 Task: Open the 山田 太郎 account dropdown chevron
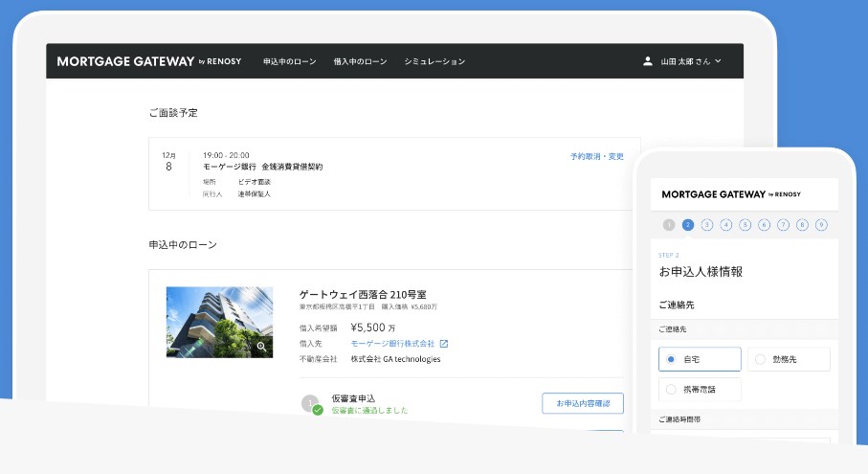(718, 61)
